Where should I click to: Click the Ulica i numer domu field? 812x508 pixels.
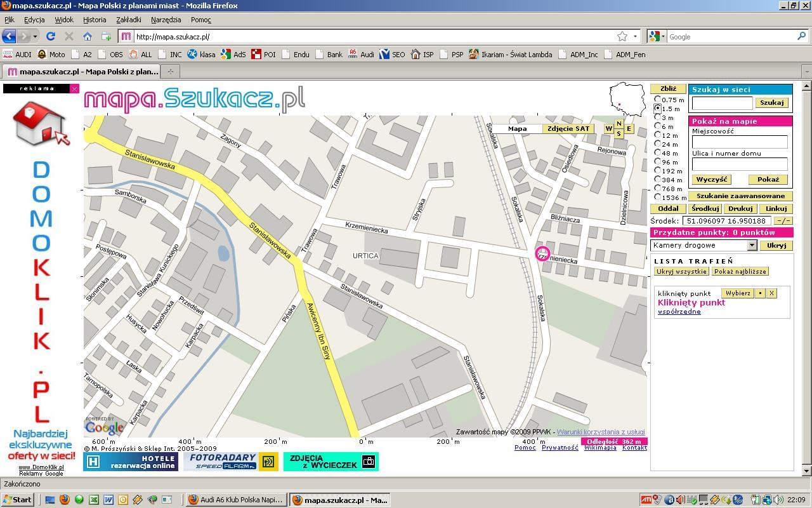point(740,164)
